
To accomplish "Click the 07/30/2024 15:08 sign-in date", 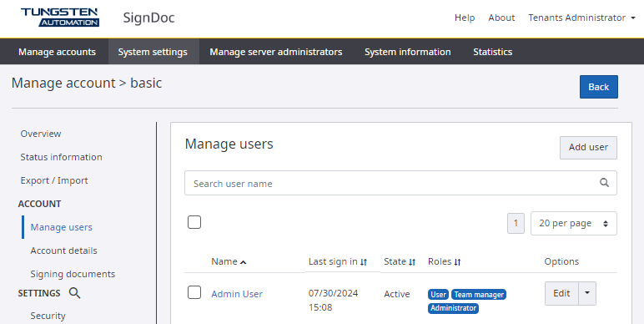I will [x=333, y=300].
